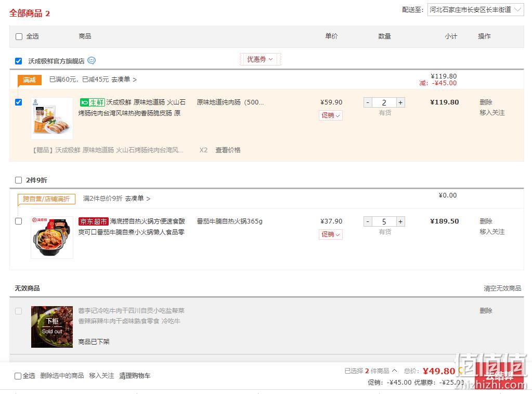Toggle the bottom bar 全选 checkbox
Image resolution: width=532 pixels, height=394 pixels.
click(18, 376)
